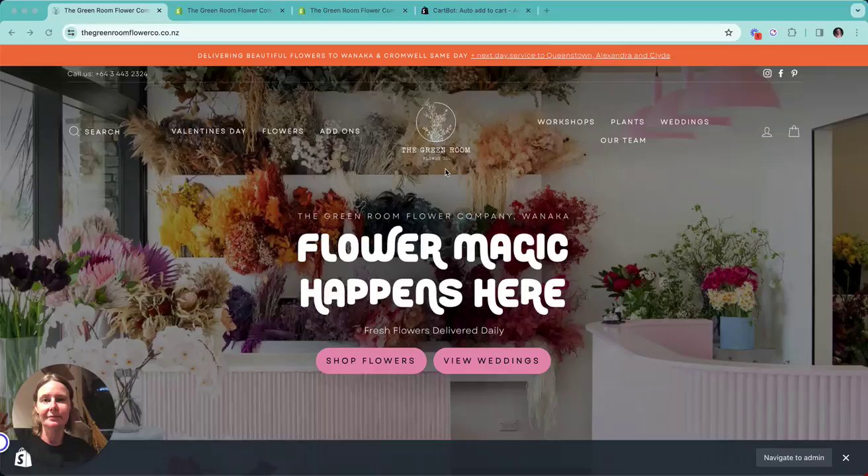
Task: Click the first colorful extension icon
Action: tap(755, 32)
